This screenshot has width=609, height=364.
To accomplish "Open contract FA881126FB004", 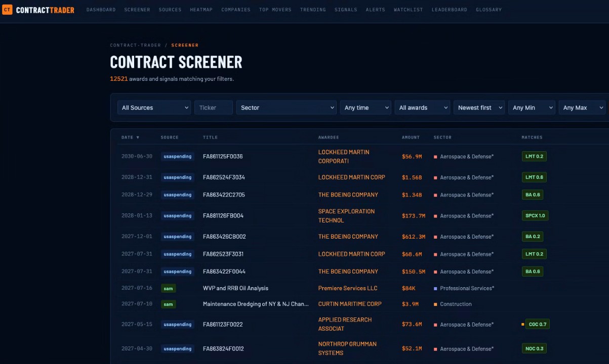I will tap(223, 216).
